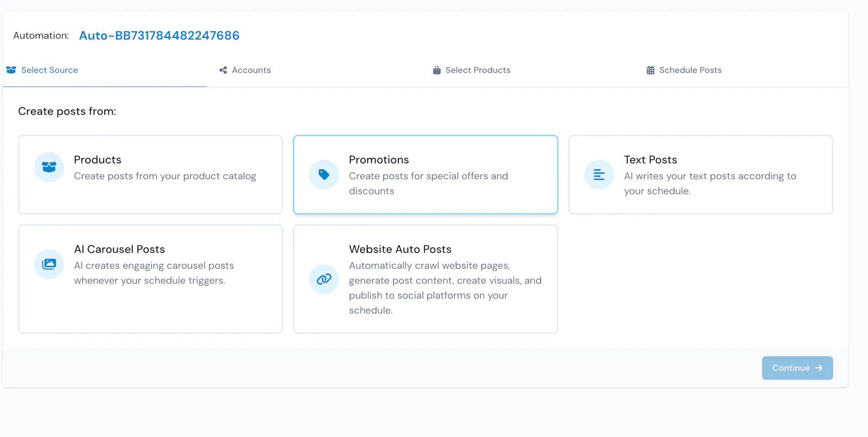The image size is (868, 437).
Task: Click the Products box icon
Action: pos(49,167)
